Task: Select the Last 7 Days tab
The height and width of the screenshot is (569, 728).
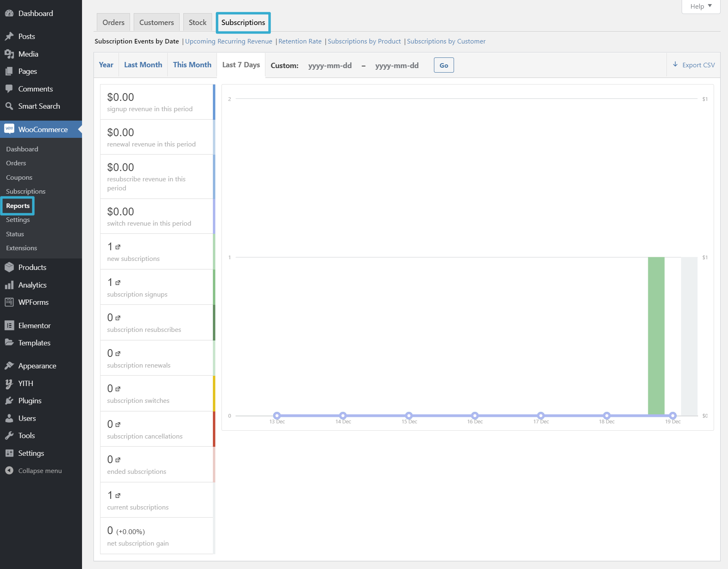Action: tap(241, 65)
